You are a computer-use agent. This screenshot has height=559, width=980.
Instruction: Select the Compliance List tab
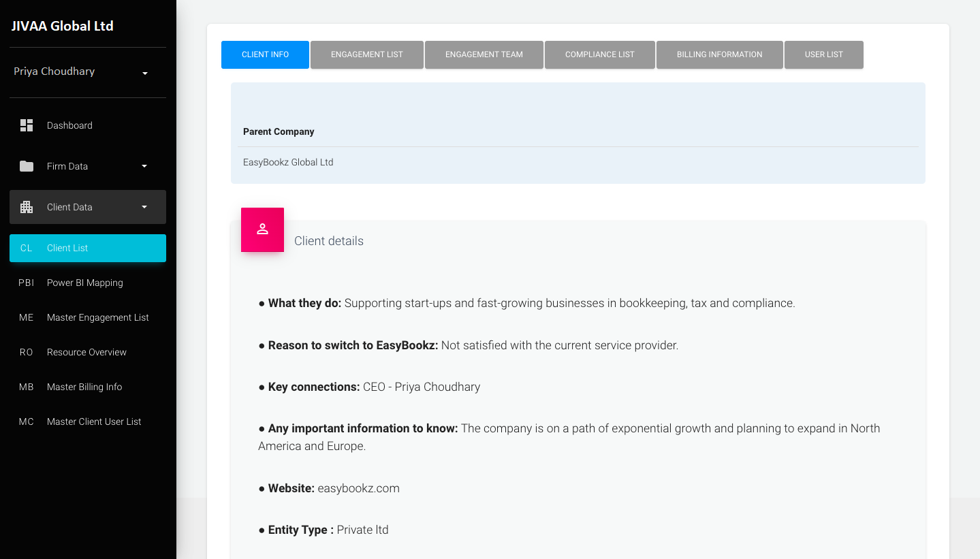[599, 54]
